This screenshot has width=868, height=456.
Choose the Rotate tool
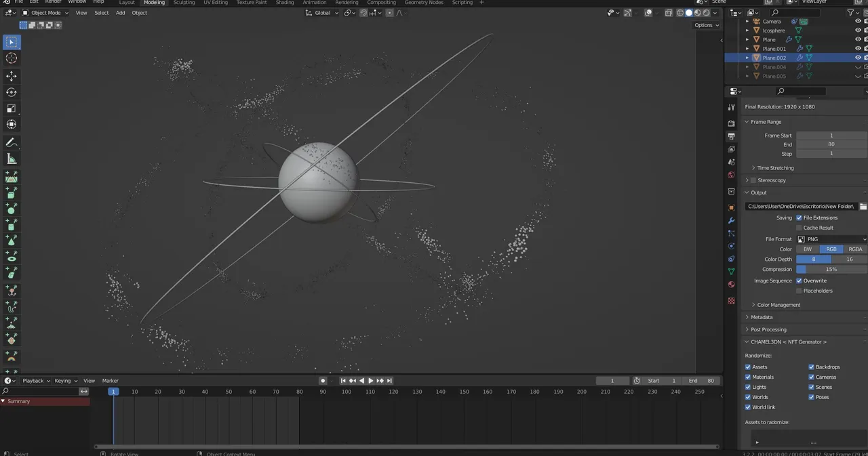coord(12,92)
